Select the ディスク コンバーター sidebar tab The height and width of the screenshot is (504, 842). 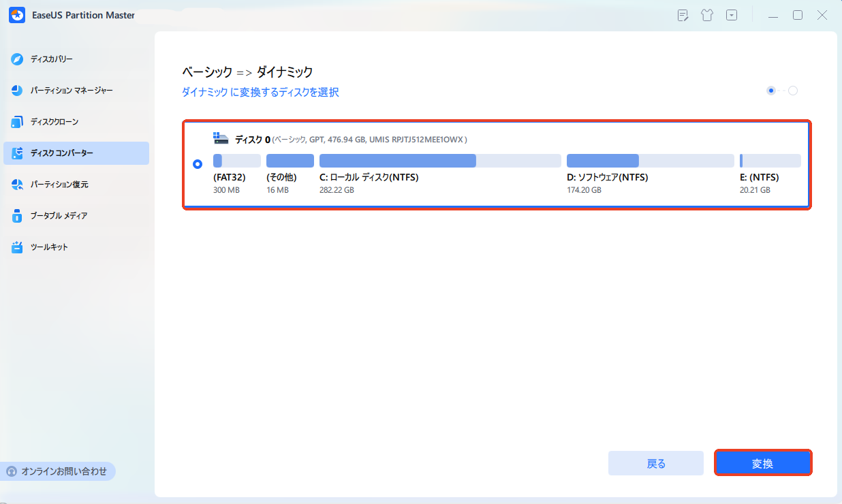tap(76, 153)
